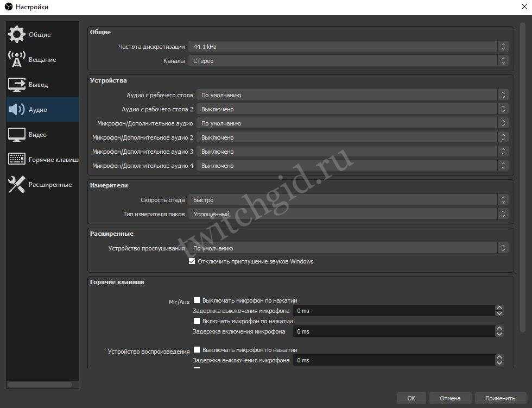Click the wrench icon for Расширенные
This screenshot has height=408, width=532.
(x=17, y=184)
